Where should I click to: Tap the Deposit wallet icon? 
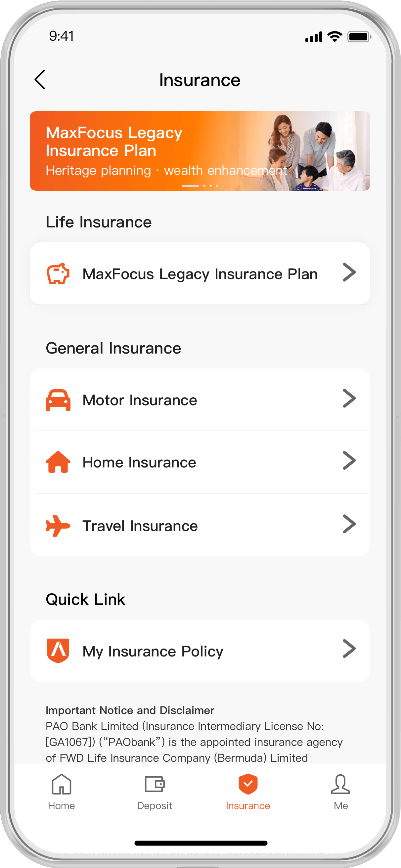pos(155,784)
